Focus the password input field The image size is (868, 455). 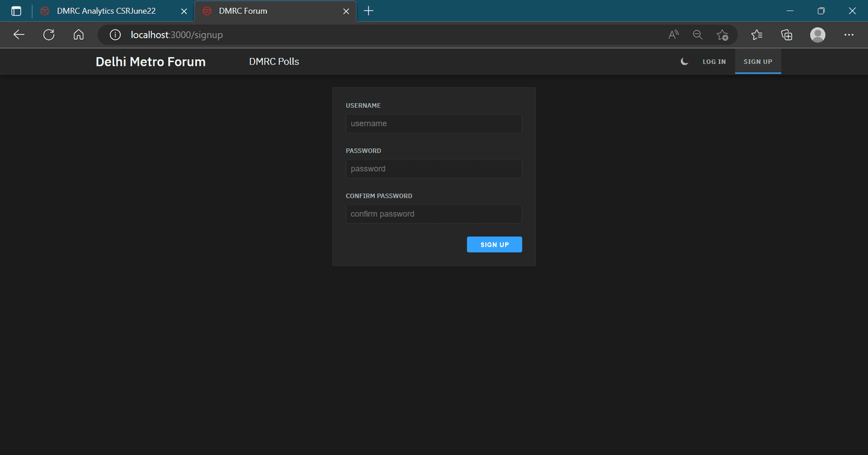434,169
